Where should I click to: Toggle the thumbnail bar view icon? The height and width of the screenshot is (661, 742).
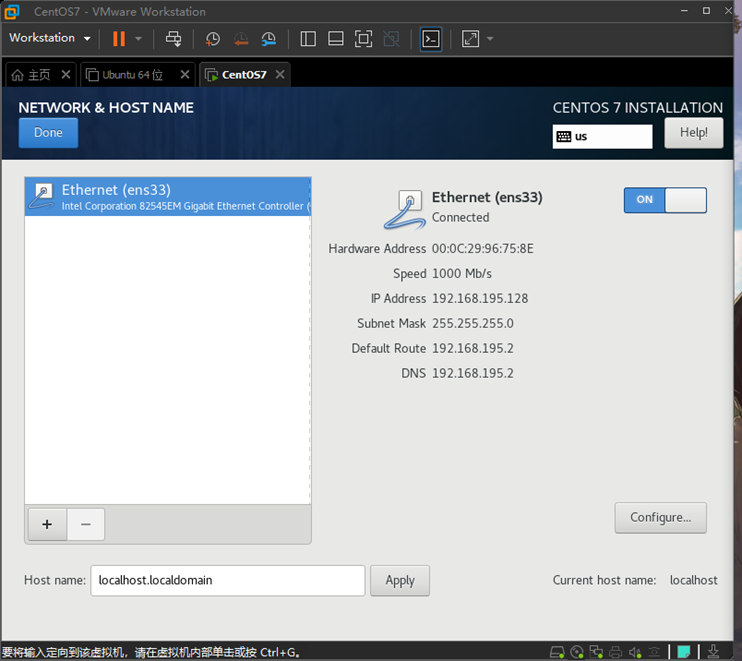(x=336, y=39)
